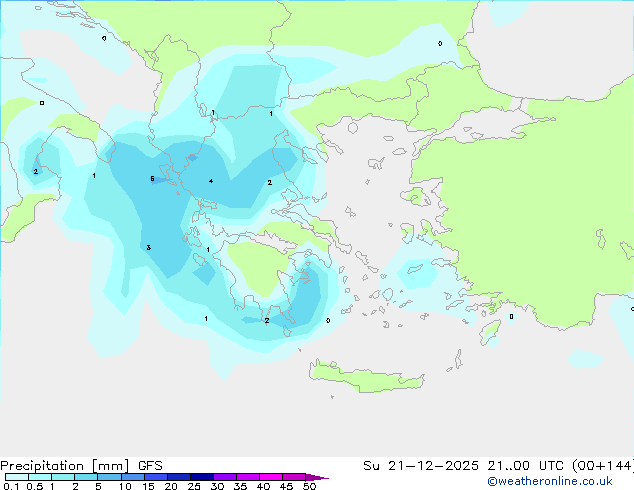634x490 pixels.
Task: Click the '0.1' legend scale label
Action: click(x=11, y=486)
